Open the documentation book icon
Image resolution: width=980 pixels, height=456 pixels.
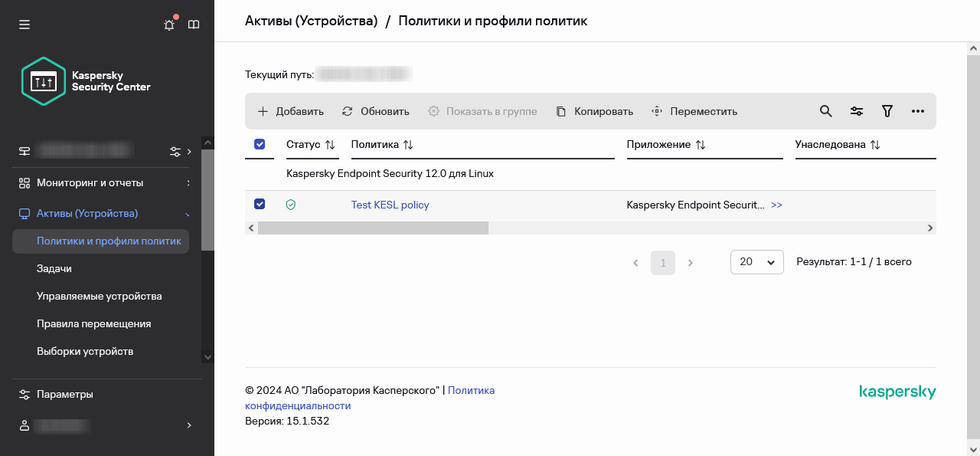194,25
